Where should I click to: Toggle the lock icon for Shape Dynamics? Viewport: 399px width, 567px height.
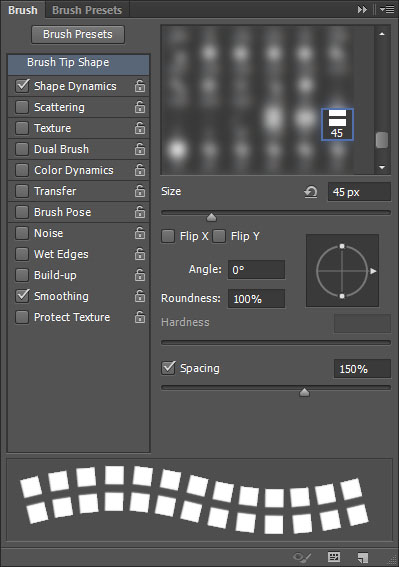[140, 86]
